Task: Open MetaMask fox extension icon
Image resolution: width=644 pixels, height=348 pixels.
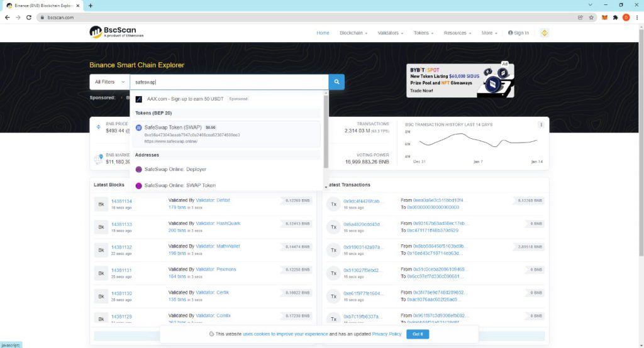Action: click(604, 18)
